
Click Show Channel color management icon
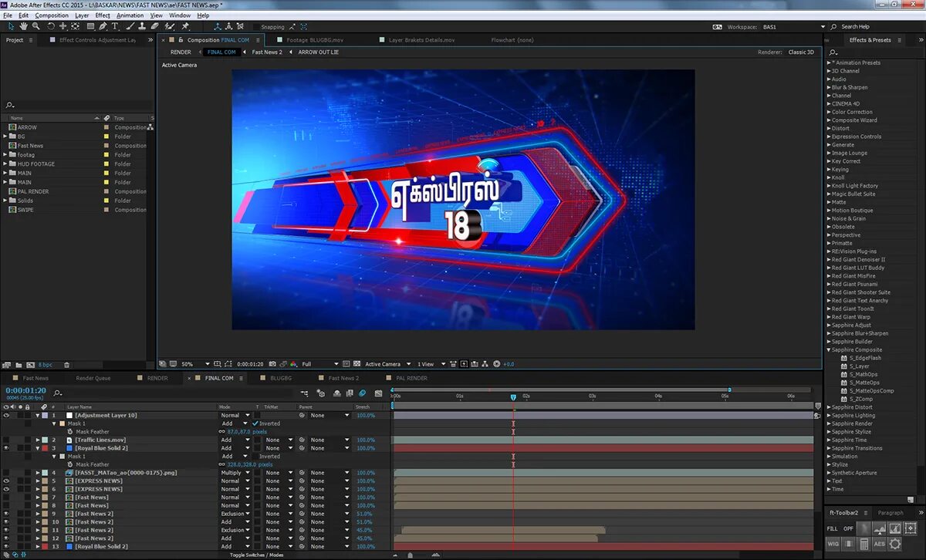tap(293, 364)
